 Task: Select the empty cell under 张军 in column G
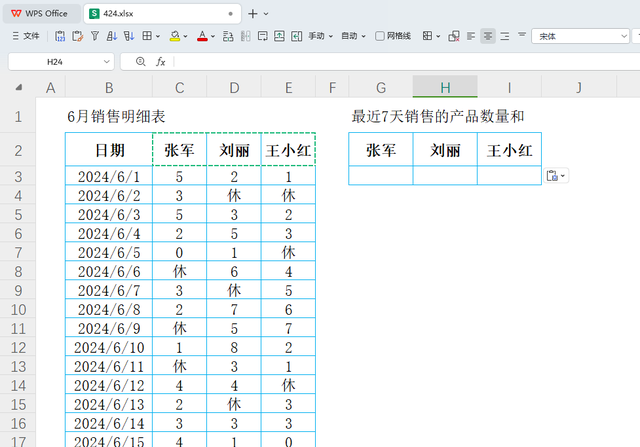pos(381,176)
